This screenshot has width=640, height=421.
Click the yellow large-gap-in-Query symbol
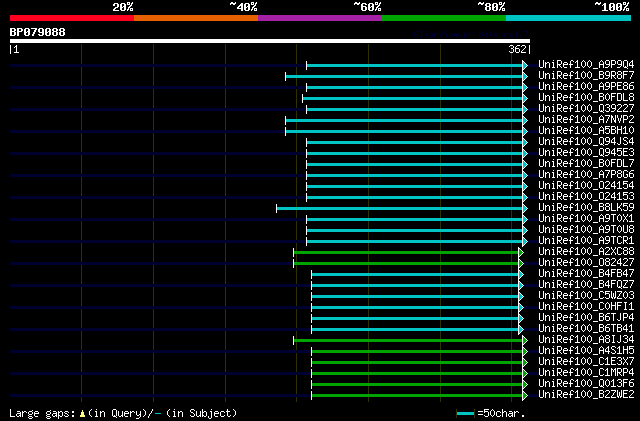(x=82, y=414)
